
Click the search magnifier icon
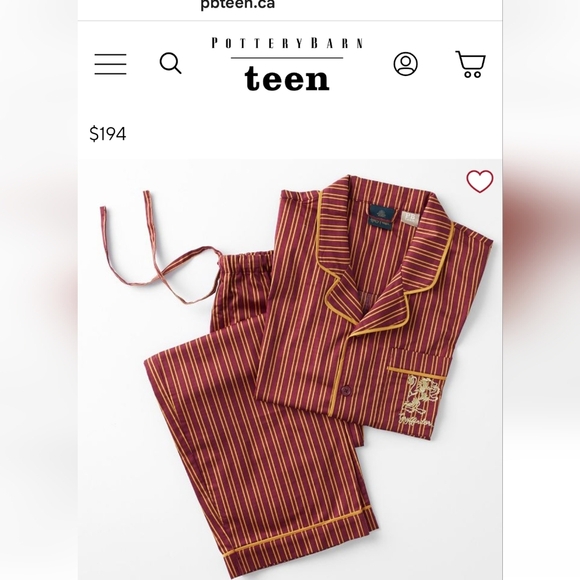171,63
